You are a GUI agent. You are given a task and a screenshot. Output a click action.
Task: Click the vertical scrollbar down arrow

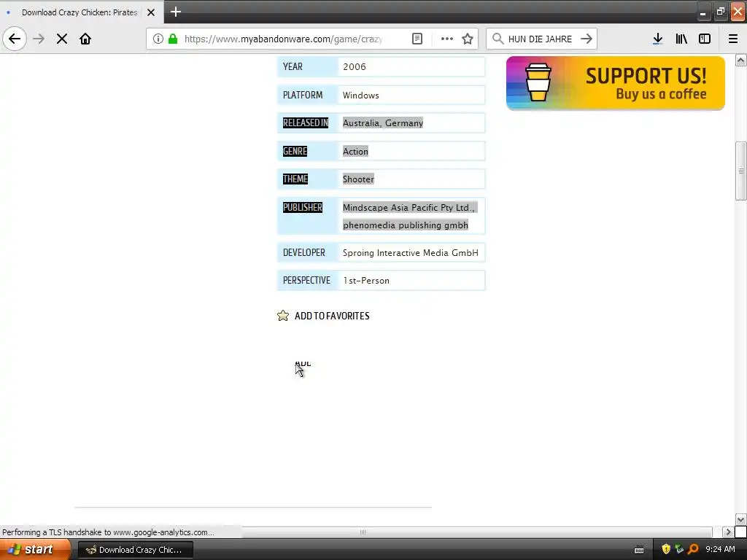[x=741, y=519]
